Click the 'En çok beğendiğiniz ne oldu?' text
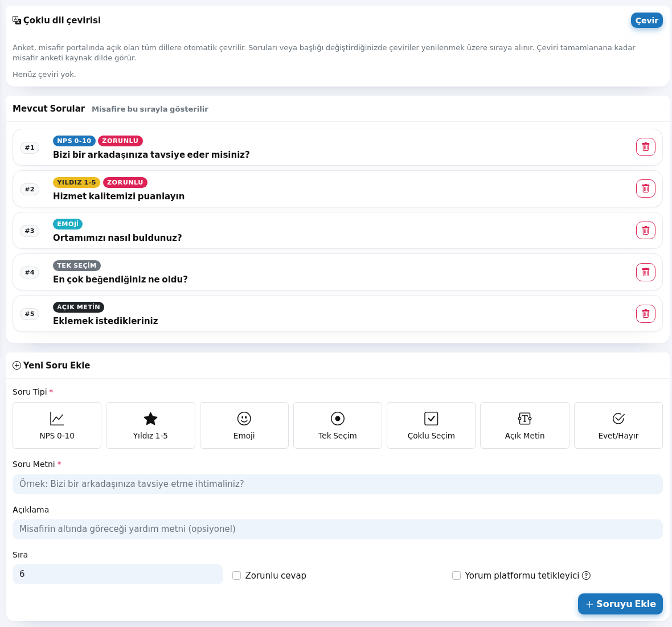 [120, 280]
